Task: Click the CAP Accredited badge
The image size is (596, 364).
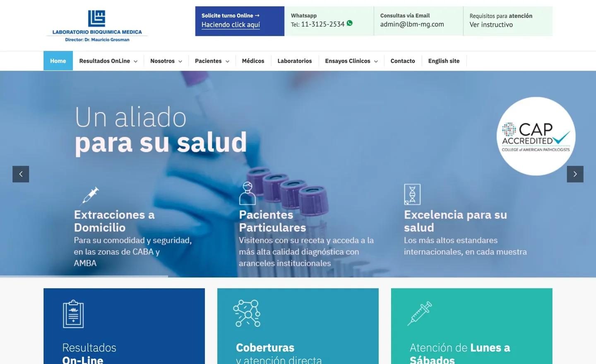Action: pyautogui.click(x=536, y=136)
